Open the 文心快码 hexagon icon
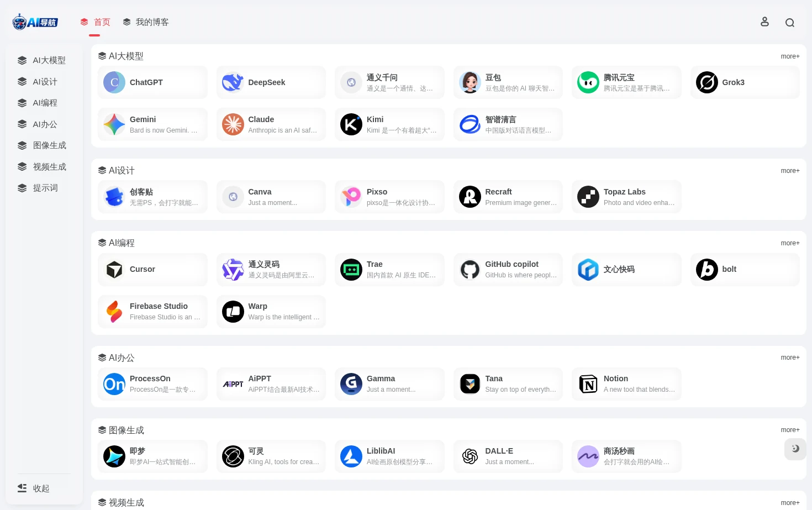812x510 pixels. coord(588,270)
